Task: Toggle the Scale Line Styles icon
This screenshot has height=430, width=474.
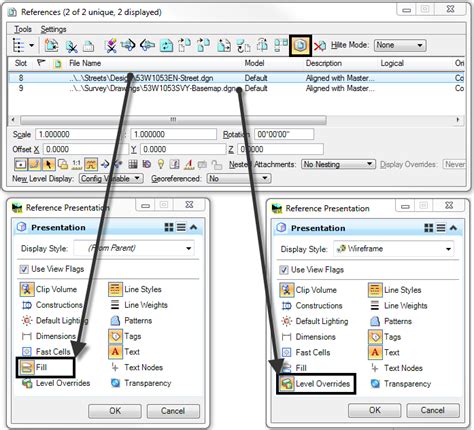Action: tap(91, 164)
